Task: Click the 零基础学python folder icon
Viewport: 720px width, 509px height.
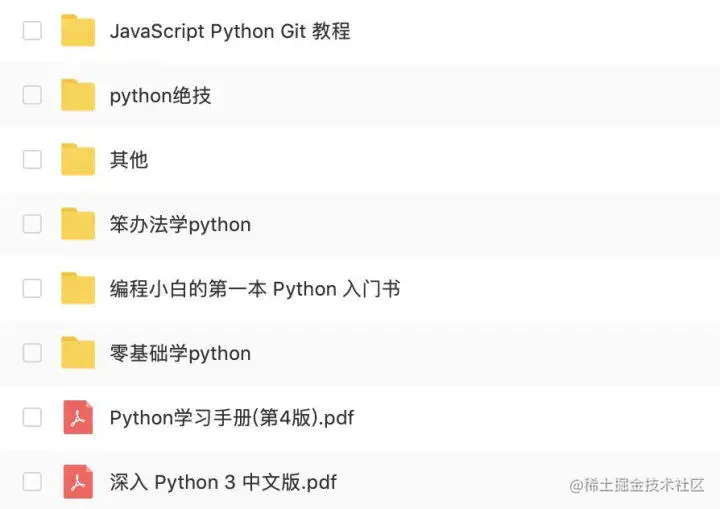Action: [78, 353]
